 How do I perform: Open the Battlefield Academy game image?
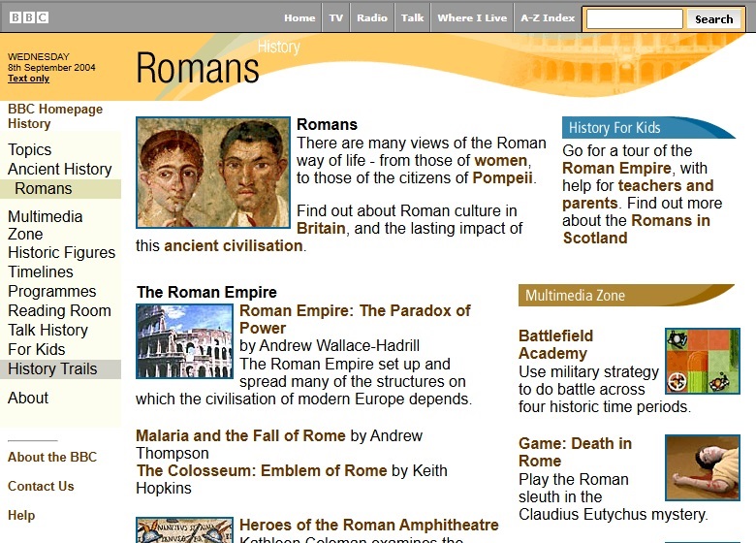point(702,361)
